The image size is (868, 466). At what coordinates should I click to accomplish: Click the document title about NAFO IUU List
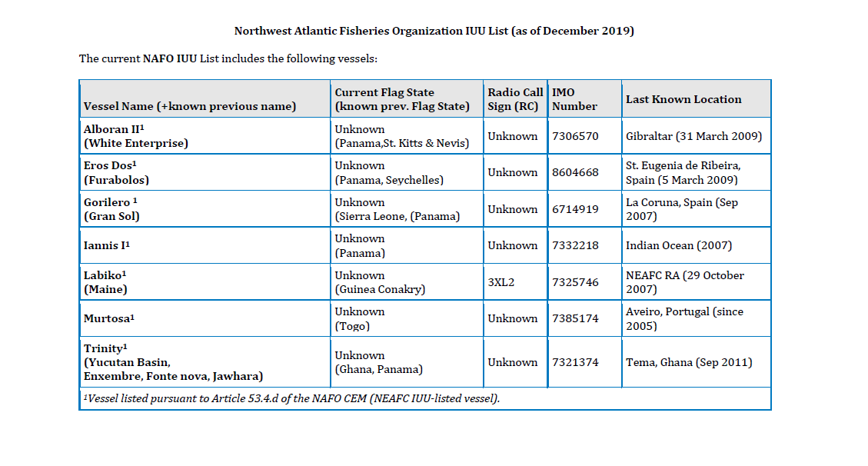pos(434,31)
